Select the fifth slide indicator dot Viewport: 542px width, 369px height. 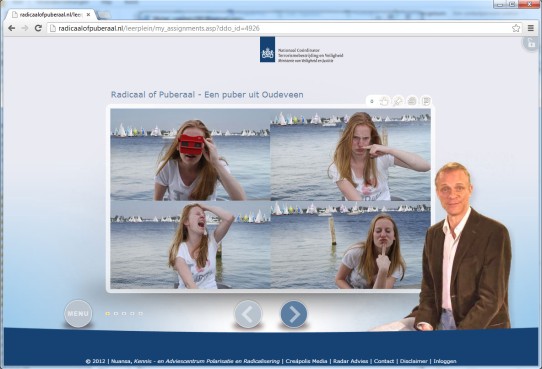click(x=140, y=314)
